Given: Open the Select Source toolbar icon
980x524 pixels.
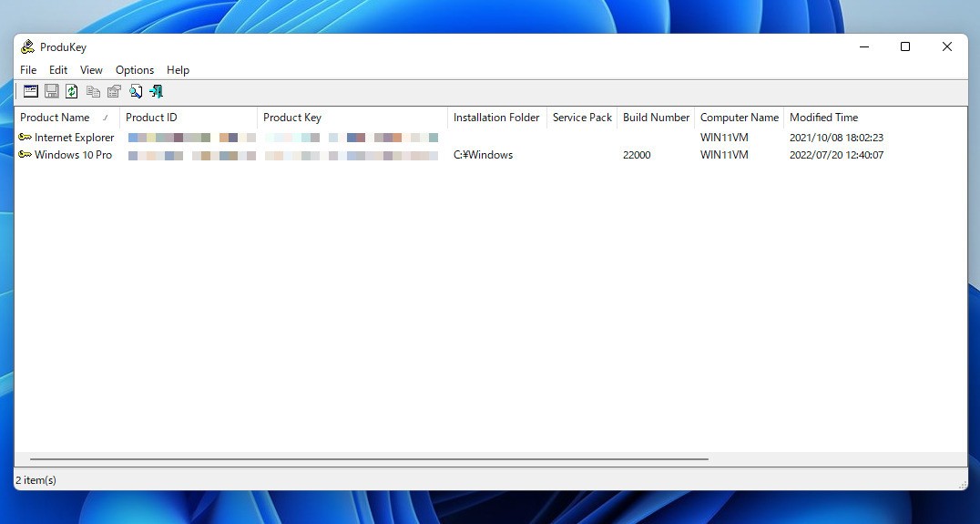Looking at the screenshot, I should pos(31,91).
